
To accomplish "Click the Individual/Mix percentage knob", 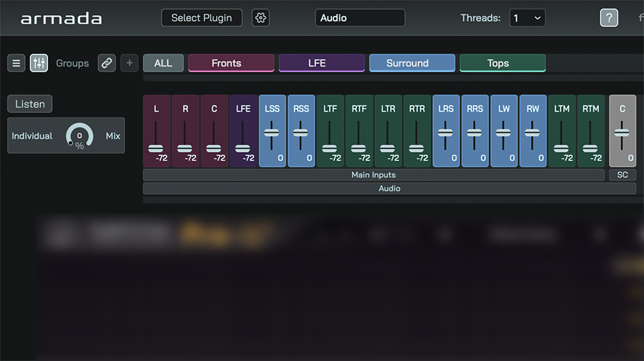I will (79, 136).
